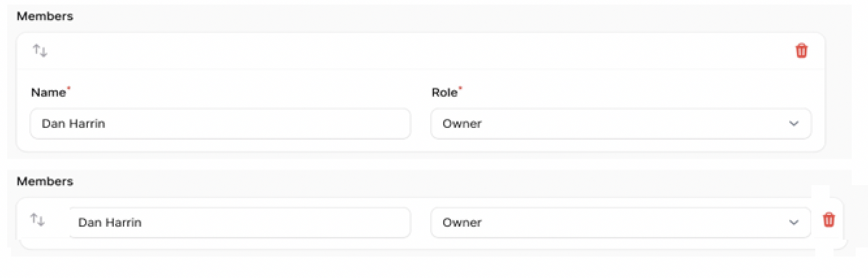
Task: Click the Dan Harrin input in compact row
Action: (239, 222)
